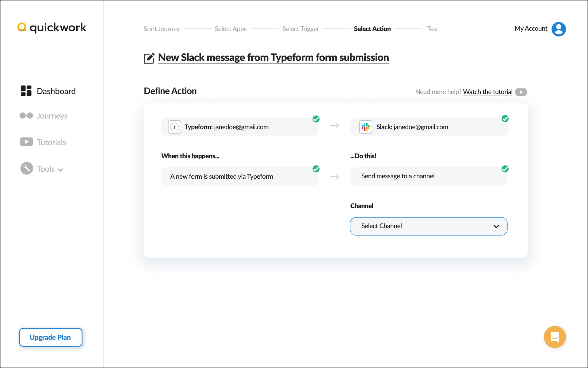Edit the journey title text
Screen dimensions: 588x368
(273, 58)
